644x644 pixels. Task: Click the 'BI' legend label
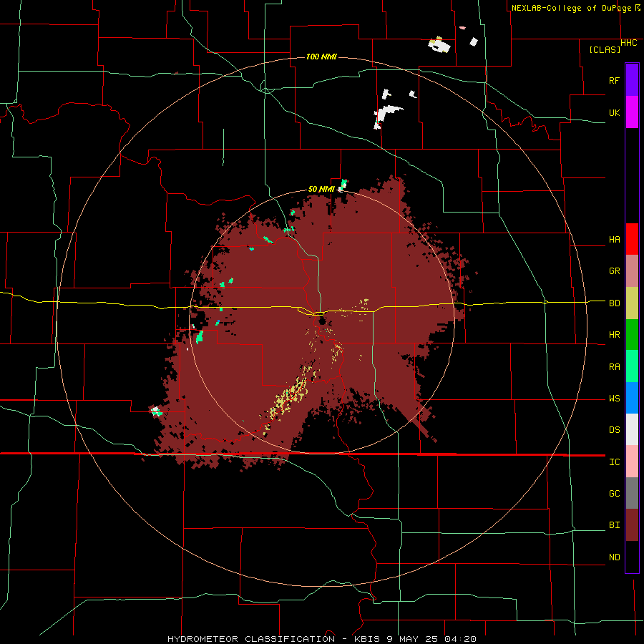click(614, 525)
